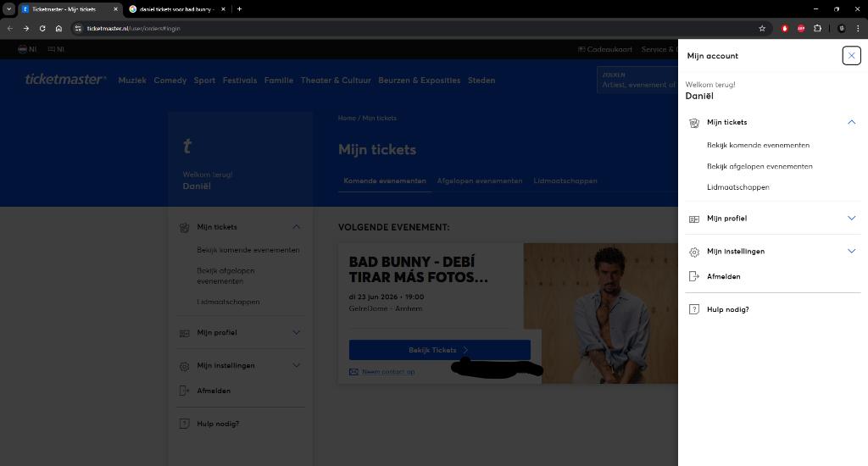868x466 pixels.
Task: Click the BAD BUNNY - DEBÍ TIRAR MÁS FOTOS title
Action: [418, 269]
